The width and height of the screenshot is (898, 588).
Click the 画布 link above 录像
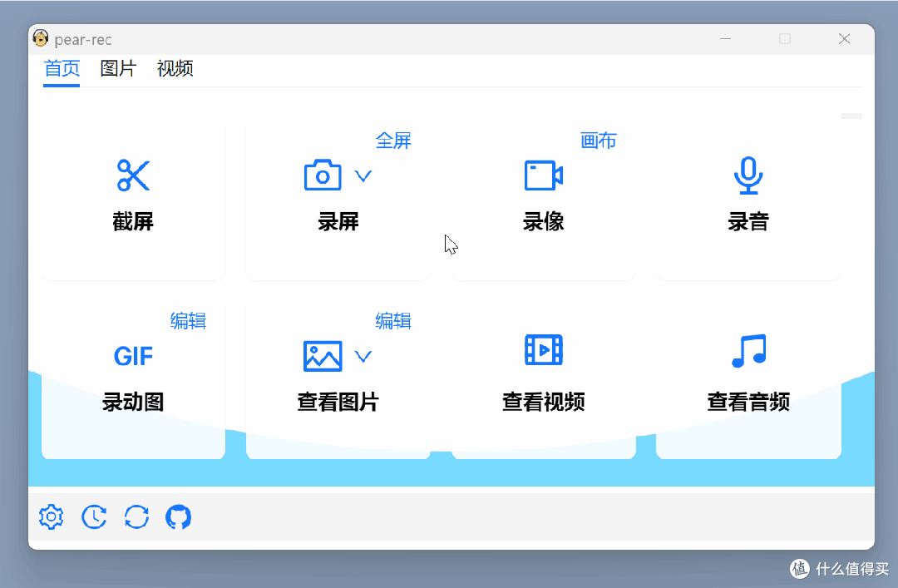click(x=599, y=140)
